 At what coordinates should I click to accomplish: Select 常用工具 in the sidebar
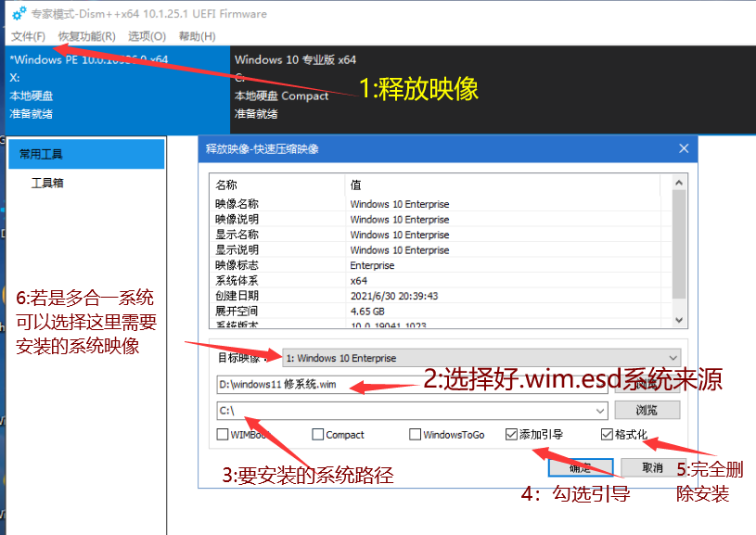point(87,154)
